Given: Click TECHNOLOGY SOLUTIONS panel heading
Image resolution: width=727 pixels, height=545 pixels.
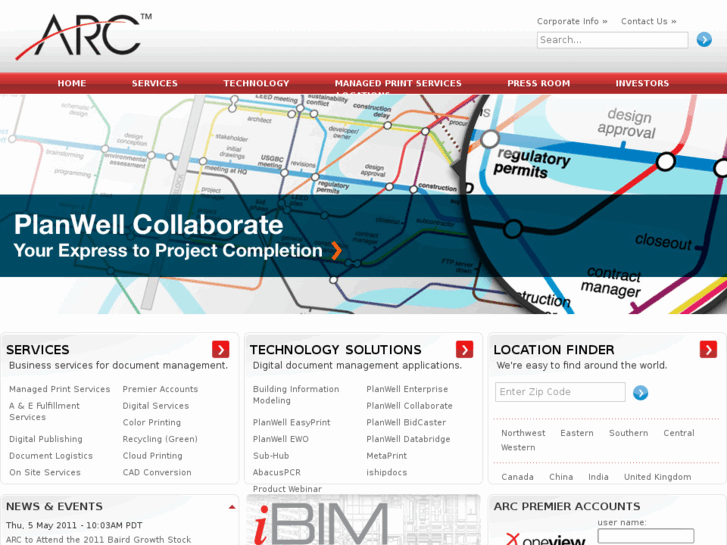Looking at the screenshot, I should [x=335, y=349].
